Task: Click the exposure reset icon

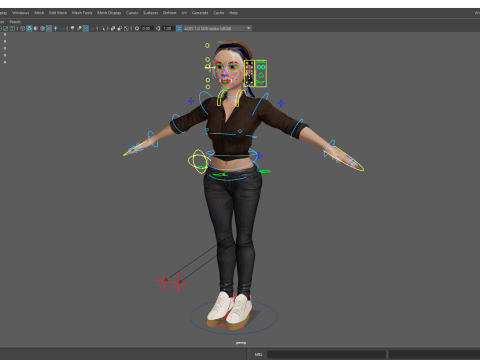Action: click(137, 28)
